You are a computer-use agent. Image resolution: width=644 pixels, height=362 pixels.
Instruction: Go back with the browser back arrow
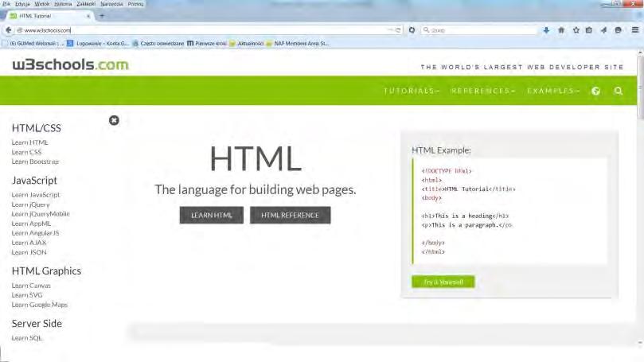pos(8,30)
